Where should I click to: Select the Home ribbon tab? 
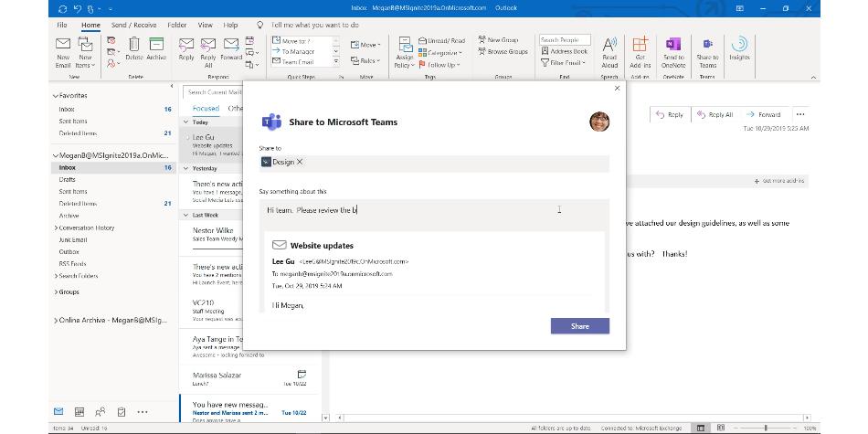(x=90, y=25)
